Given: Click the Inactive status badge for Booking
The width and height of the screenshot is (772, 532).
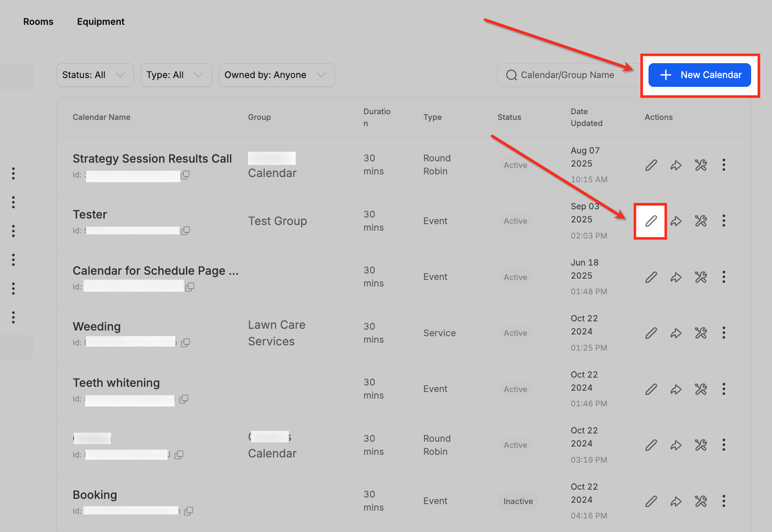Looking at the screenshot, I should point(518,501).
